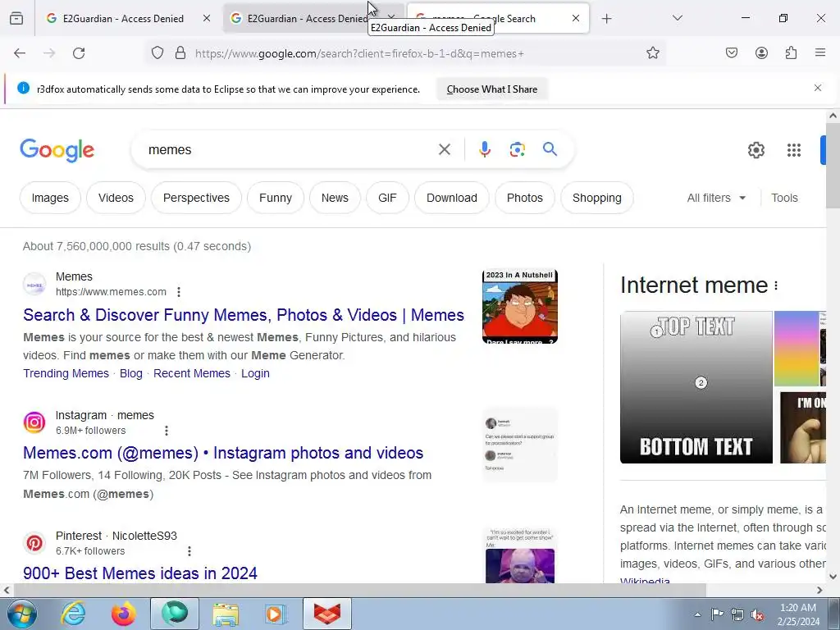Open Recent Memes sitelink
Screen dimensions: 840x630
pyautogui.click(x=192, y=373)
